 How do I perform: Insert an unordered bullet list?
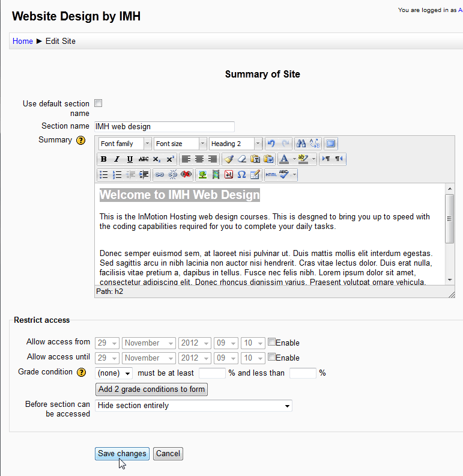coord(103,174)
